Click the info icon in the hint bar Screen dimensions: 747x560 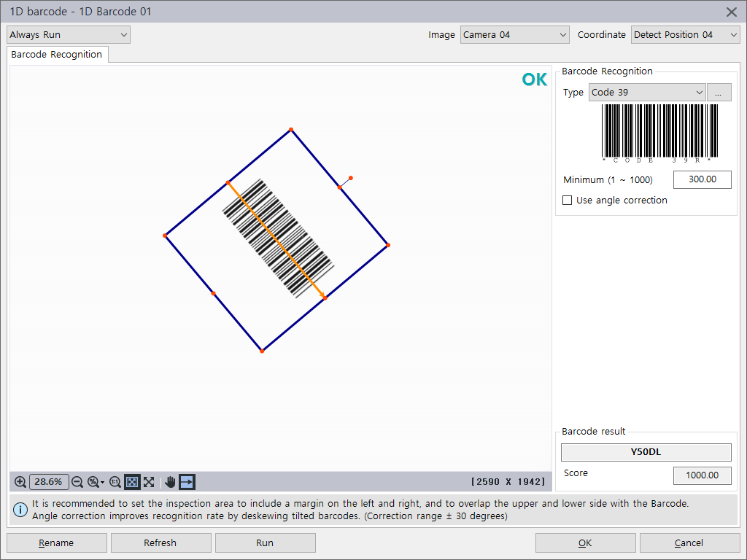point(20,510)
